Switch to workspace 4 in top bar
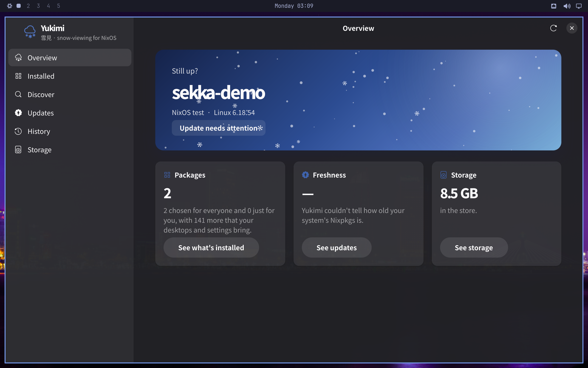The width and height of the screenshot is (588, 368). tap(49, 6)
